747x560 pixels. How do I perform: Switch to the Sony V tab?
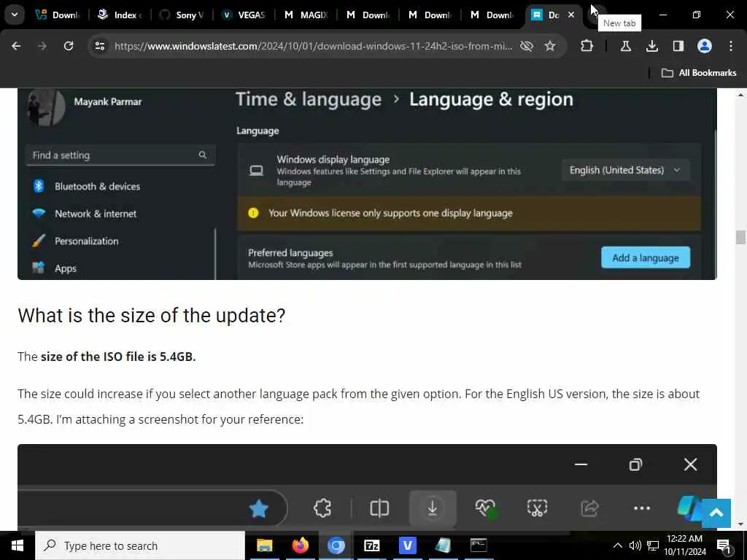point(182,15)
